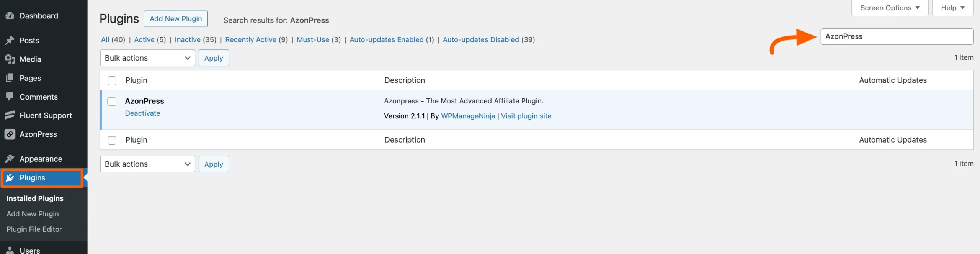Click inside the plugin search field
This screenshot has height=254, width=980.
(x=897, y=36)
